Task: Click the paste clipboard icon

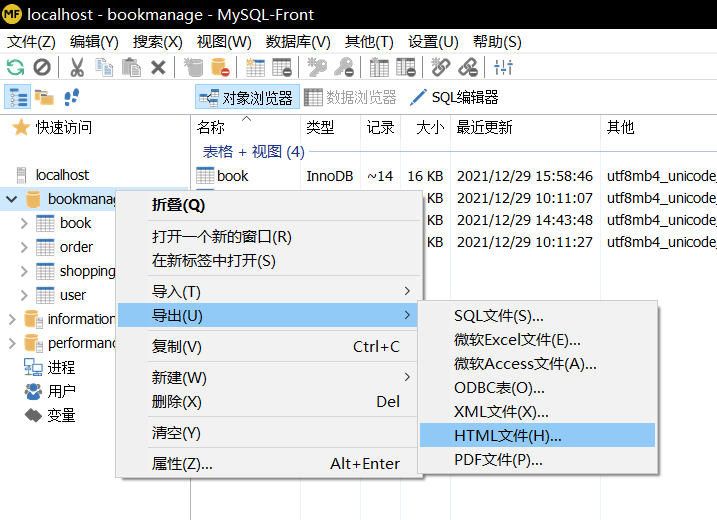Action: point(131,68)
